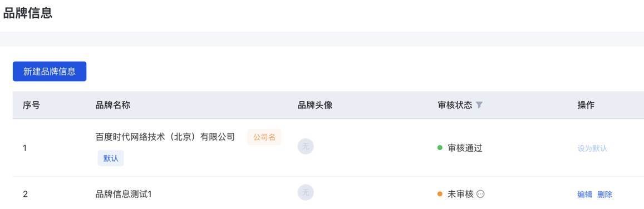This screenshot has width=644, height=209.
Task: Select the avatar placeholder in row 2
Action: point(306,193)
